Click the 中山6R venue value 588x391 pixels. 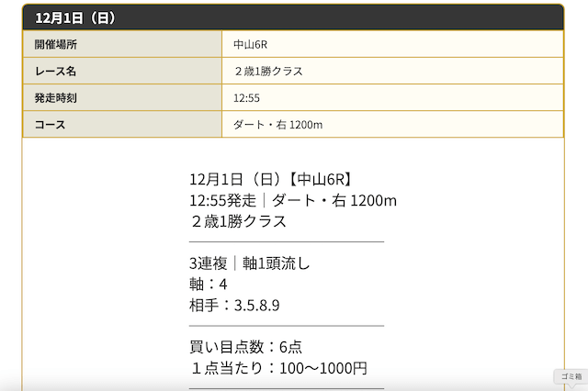(x=250, y=45)
